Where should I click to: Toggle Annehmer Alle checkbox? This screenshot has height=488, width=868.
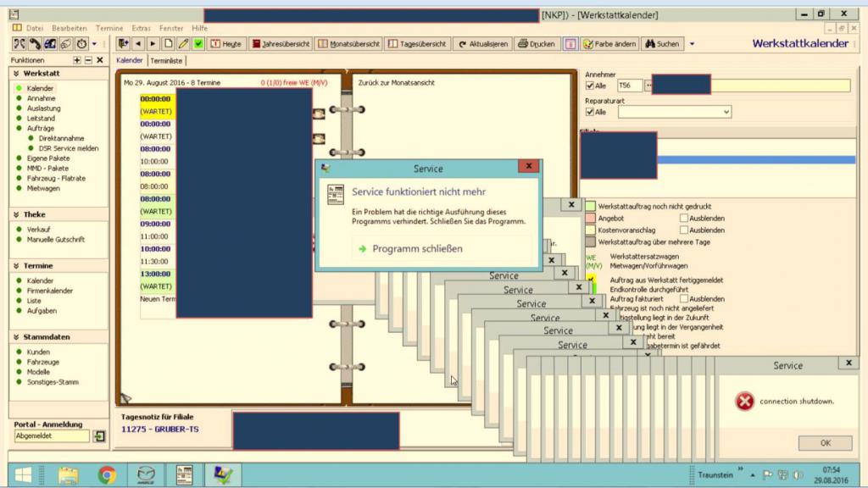590,86
